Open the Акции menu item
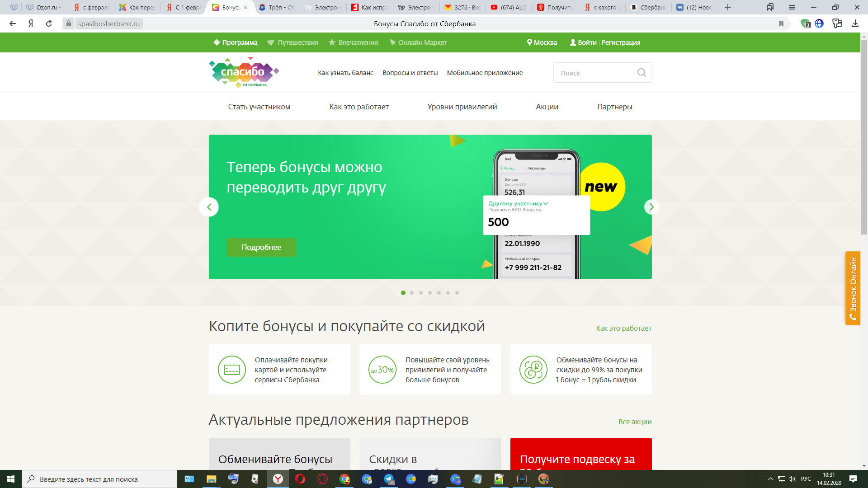The image size is (868, 488). pyautogui.click(x=547, y=107)
